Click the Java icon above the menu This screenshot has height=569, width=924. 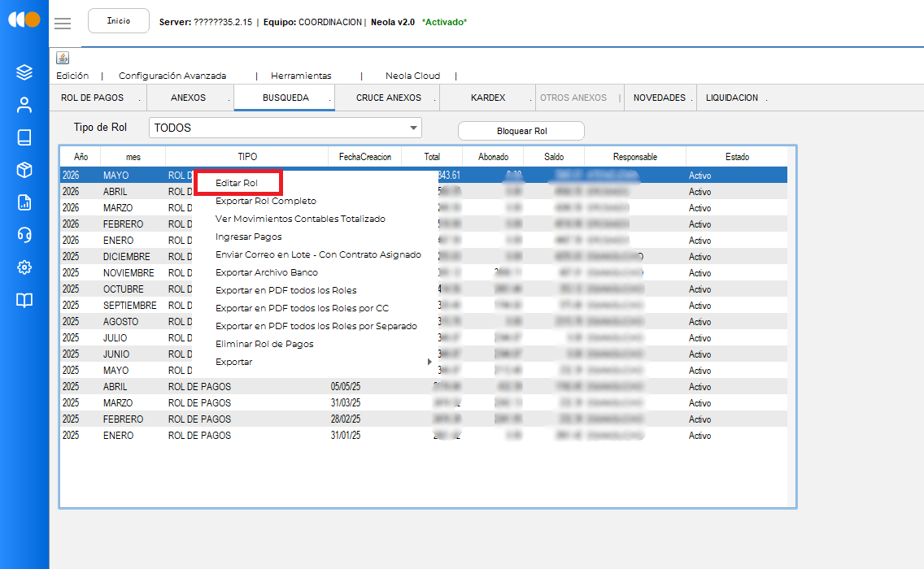pyautogui.click(x=63, y=58)
